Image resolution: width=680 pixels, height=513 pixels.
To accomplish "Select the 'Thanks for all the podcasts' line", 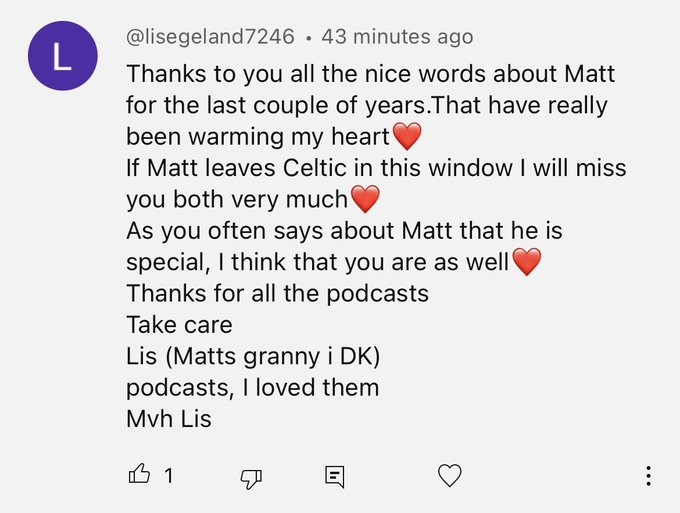I will (x=278, y=294).
